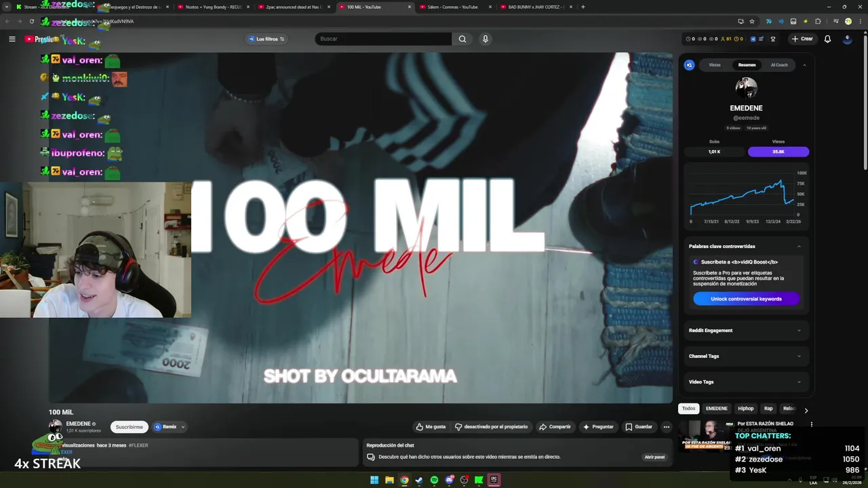The width and height of the screenshot is (868, 488).
Task: Select the Subs stat toggle
Action: 714,152
